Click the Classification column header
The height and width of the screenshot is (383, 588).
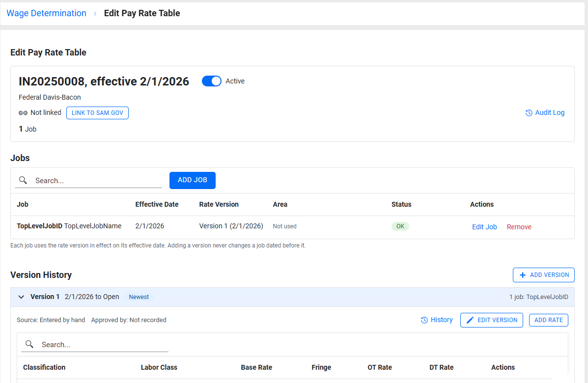coord(44,367)
